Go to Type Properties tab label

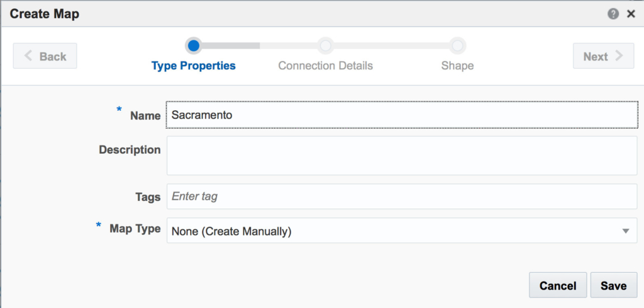pos(194,66)
